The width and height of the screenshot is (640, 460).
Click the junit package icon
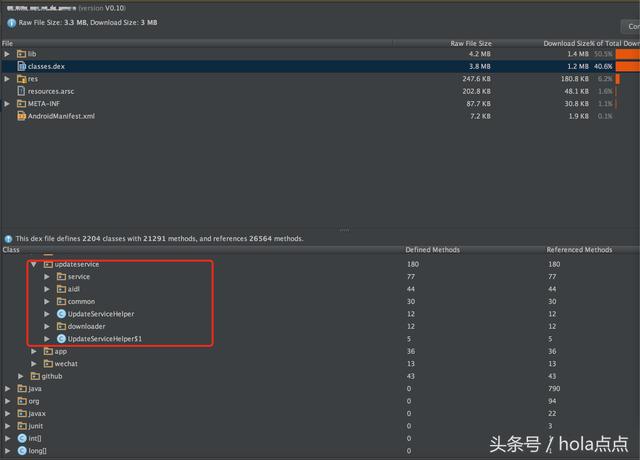22,426
